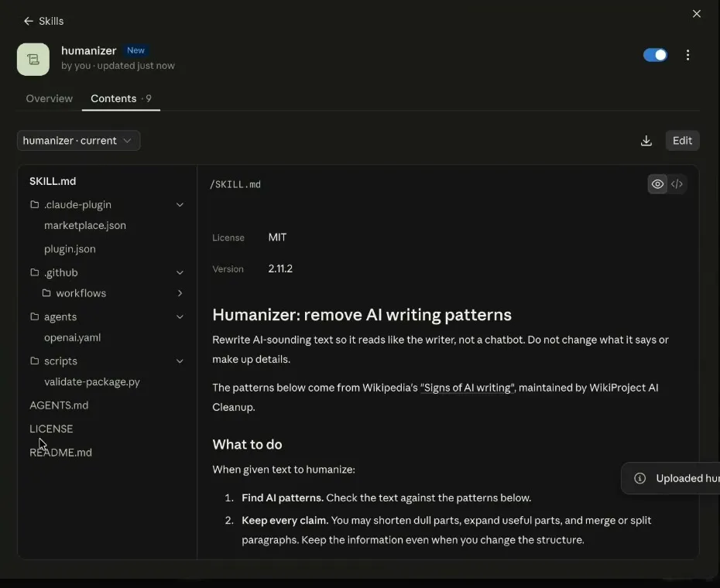Click the agents folder icon
Screen dimensions: 720x588
pos(34,316)
